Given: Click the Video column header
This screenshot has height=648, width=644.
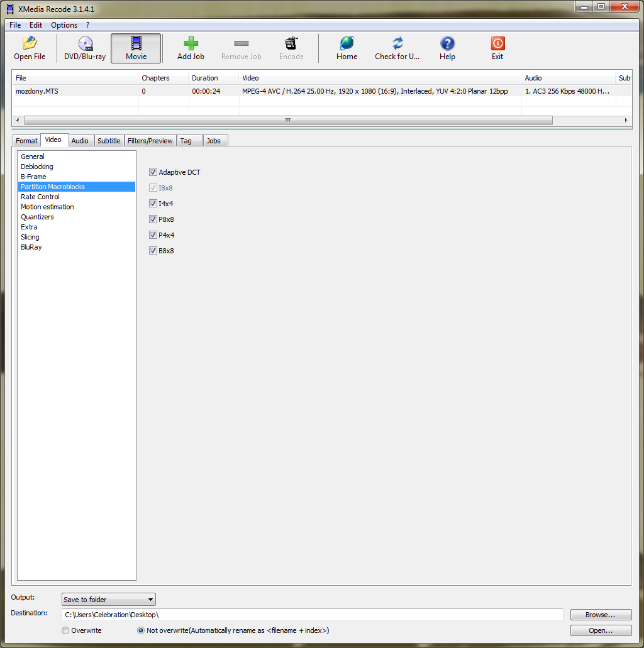Looking at the screenshot, I should tap(380, 78).
